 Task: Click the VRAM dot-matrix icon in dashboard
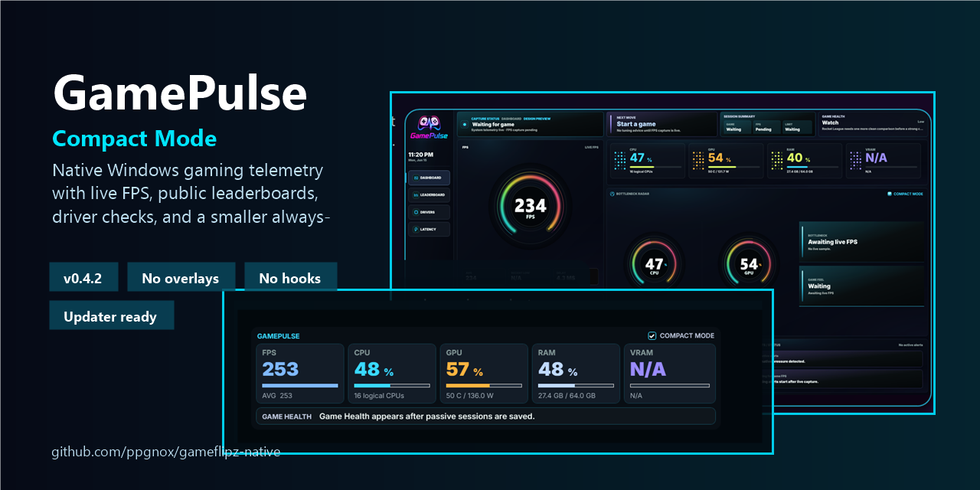(x=856, y=159)
